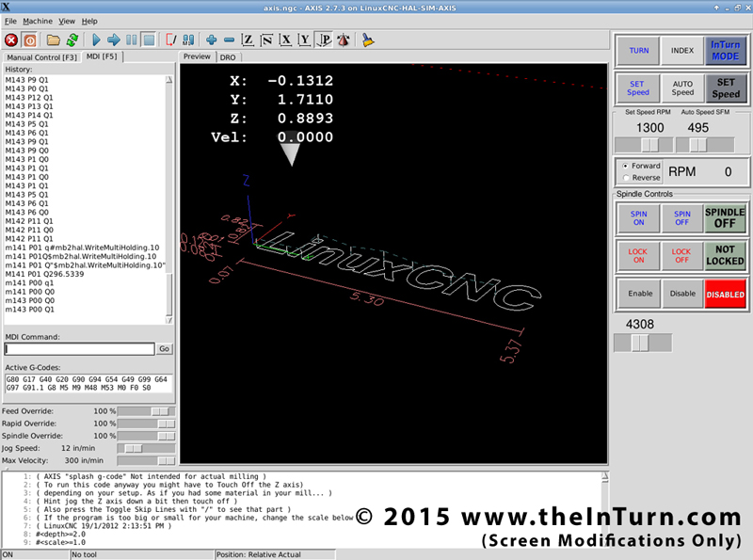Viewport: 753px width, 560px height.
Task: Open the Machine menu
Action: pos(38,21)
